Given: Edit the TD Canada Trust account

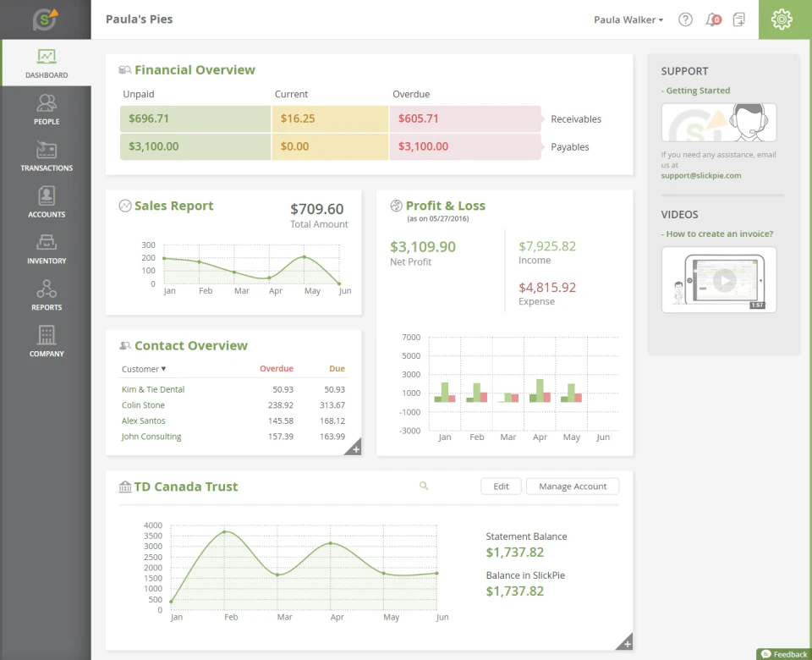Looking at the screenshot, I should click(501, 486).
